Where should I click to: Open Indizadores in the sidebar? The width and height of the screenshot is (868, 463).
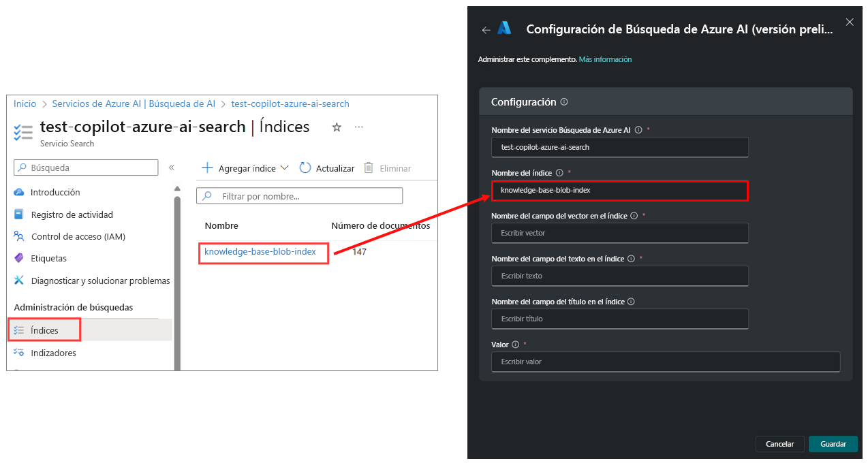tap(45, 353)
